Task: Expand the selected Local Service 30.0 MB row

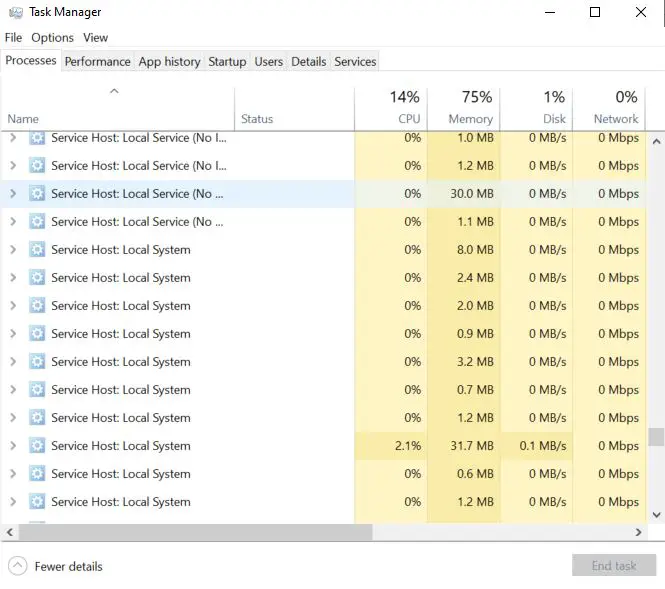Action: (x=13, y=194)
